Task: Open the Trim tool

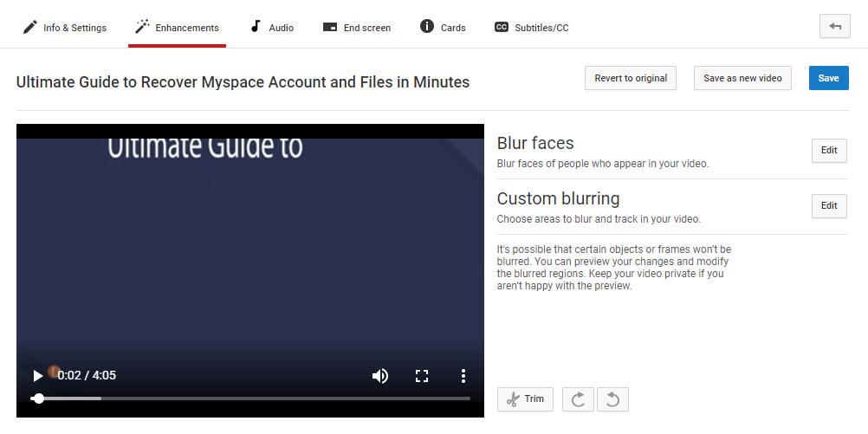Action: [525, 399]
